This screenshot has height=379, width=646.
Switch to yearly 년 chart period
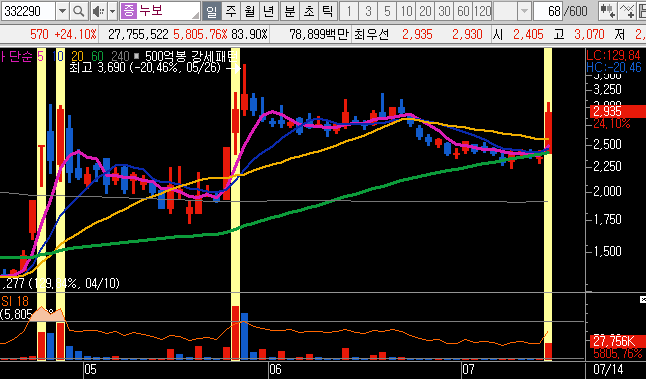click(269, 11)
